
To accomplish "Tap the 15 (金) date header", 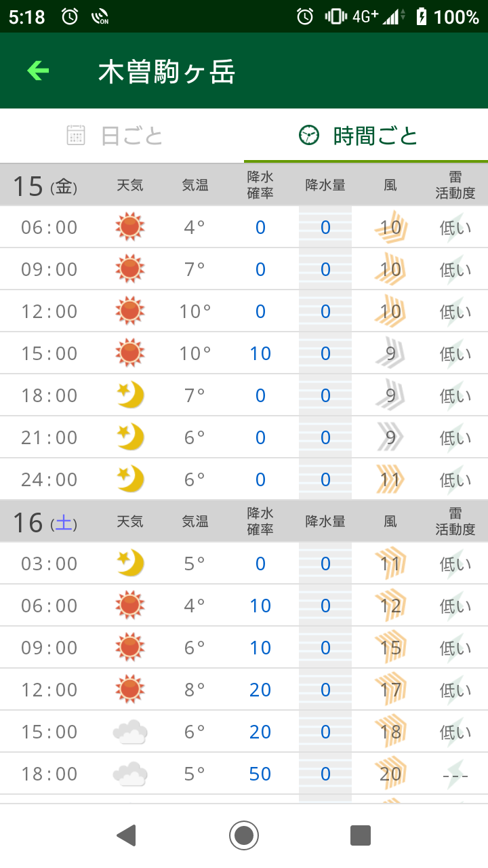I will pos(45,186).
